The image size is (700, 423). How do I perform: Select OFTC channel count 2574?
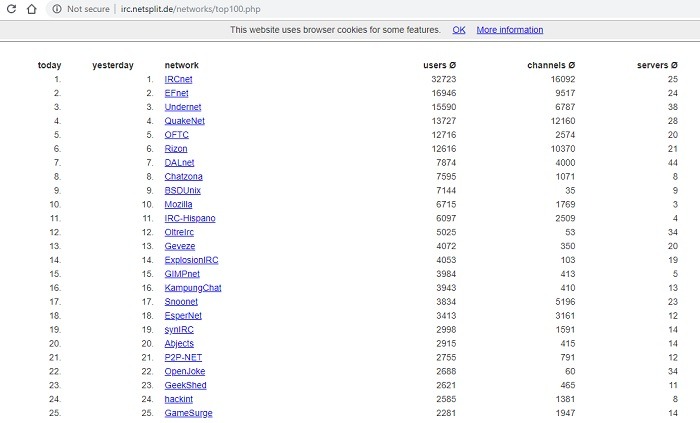click(x=565, y=135)
